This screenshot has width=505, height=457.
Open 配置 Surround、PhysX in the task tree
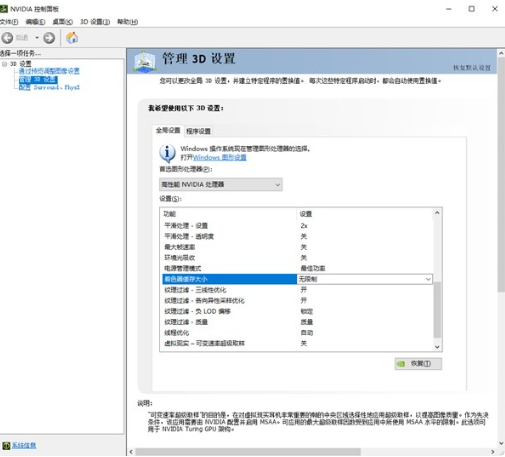point(49,87)
